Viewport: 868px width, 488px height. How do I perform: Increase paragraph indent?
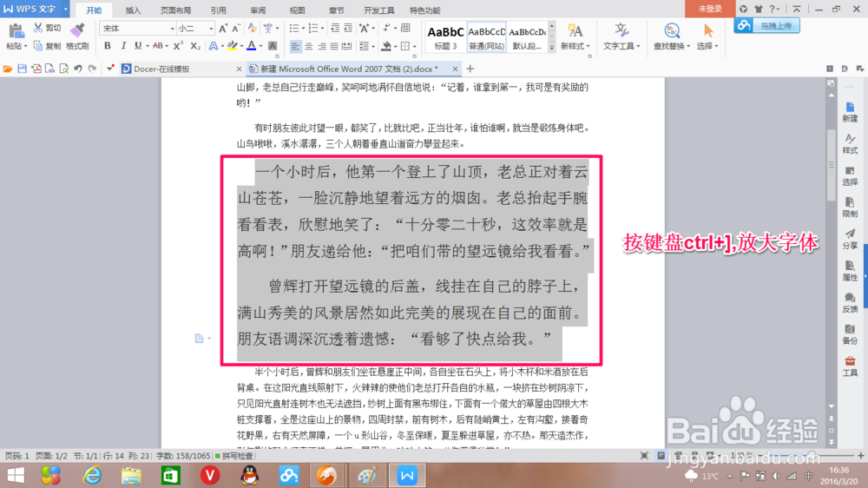point(348,29)
